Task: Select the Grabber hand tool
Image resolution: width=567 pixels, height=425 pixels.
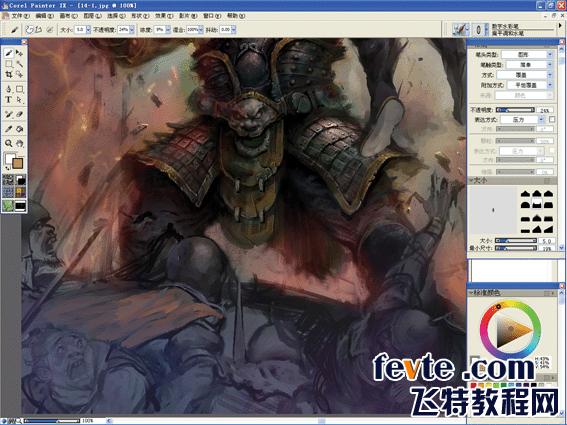Action: [20, 143]
